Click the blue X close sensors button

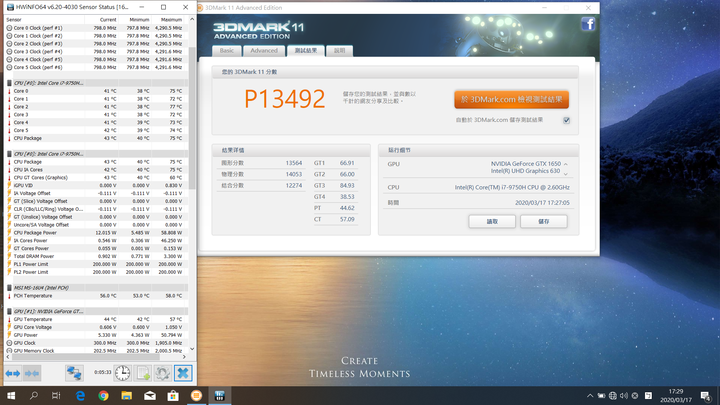click(183, 373)
